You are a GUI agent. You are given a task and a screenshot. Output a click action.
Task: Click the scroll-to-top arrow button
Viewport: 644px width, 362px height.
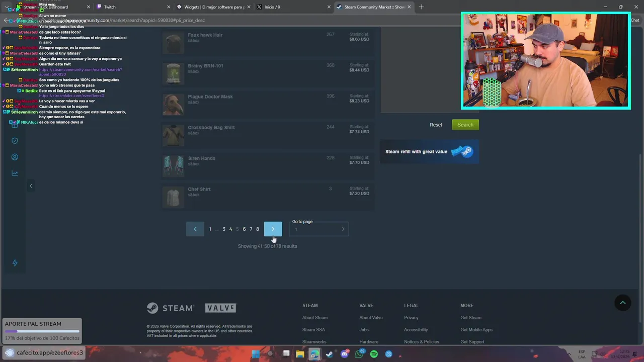click(x=623, y=303)
